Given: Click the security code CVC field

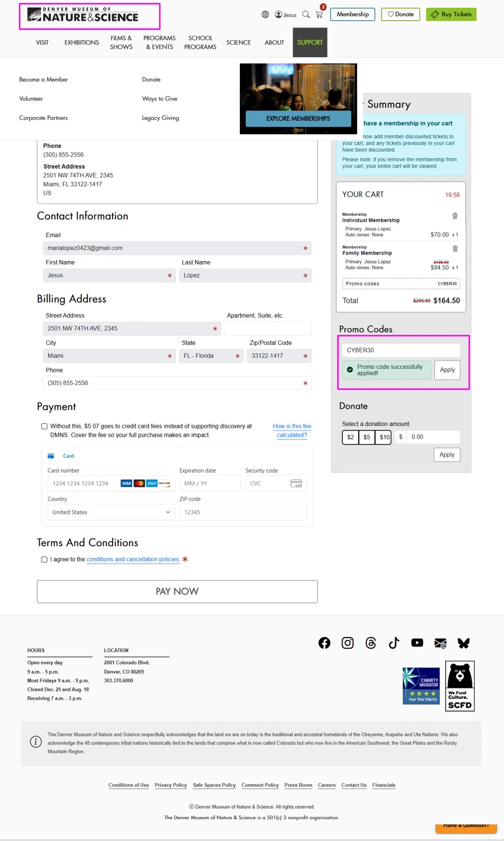Looking at the screenshot, I should (x=276, y=483).
